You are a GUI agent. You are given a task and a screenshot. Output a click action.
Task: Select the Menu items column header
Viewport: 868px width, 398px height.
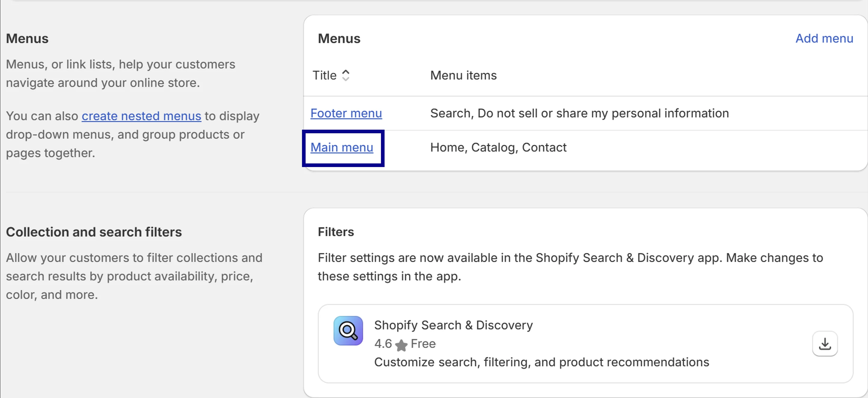point(463,75)
